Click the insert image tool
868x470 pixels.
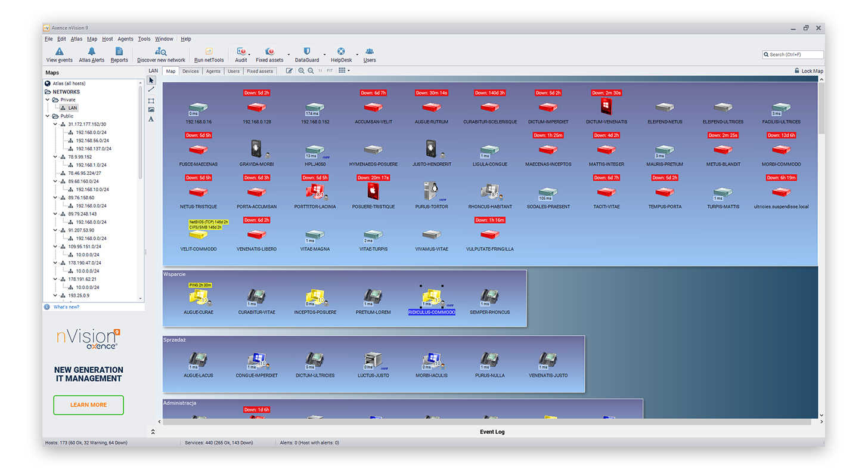(151, 110)
